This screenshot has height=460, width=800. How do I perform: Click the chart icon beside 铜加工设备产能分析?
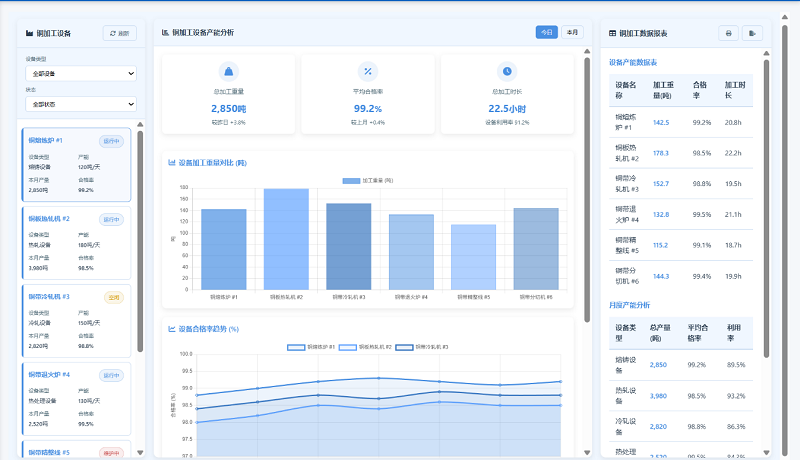click(166, 33)
